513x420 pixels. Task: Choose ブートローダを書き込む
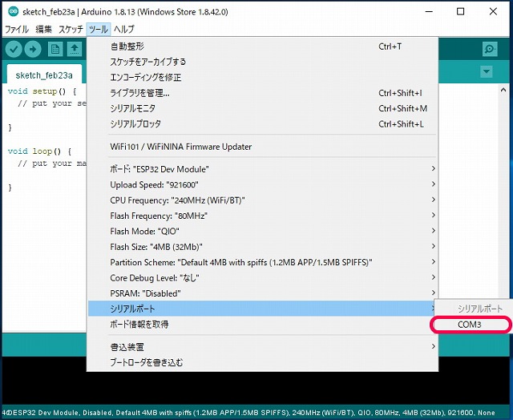click(x=262, y=362)
